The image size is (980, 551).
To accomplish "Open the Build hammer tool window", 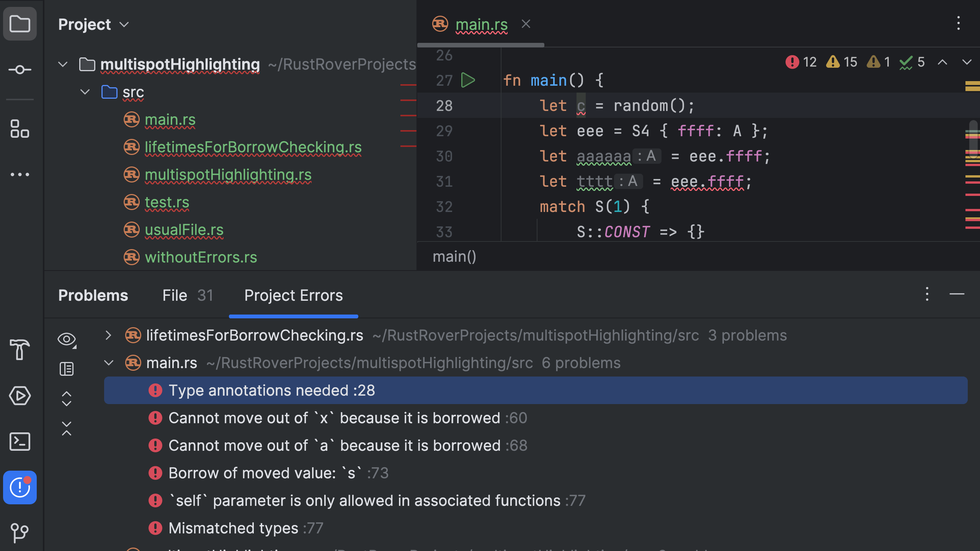I will [20, 349].
